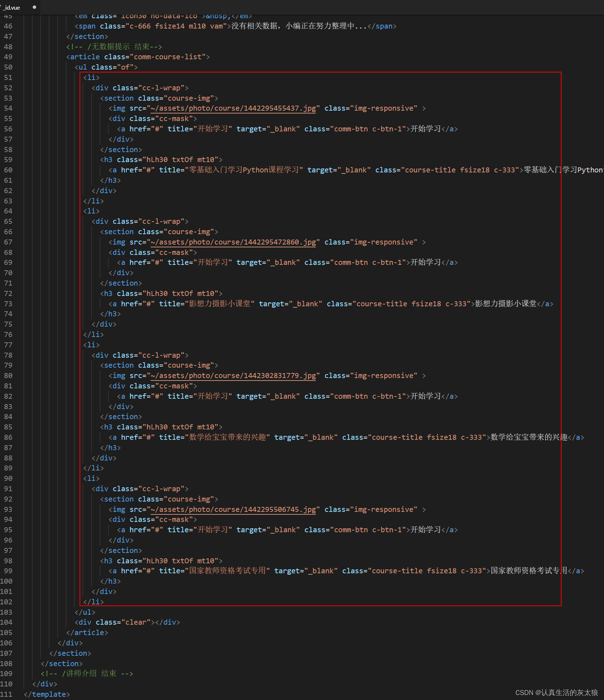This screenshot has width=604, height=700.
Task: Click the div class="clear" line
Action: pyautogui.click(x=127, y=622)
